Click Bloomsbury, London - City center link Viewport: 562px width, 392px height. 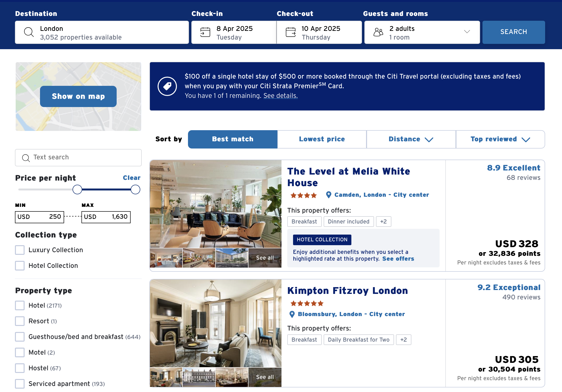[x=351, y=314]
